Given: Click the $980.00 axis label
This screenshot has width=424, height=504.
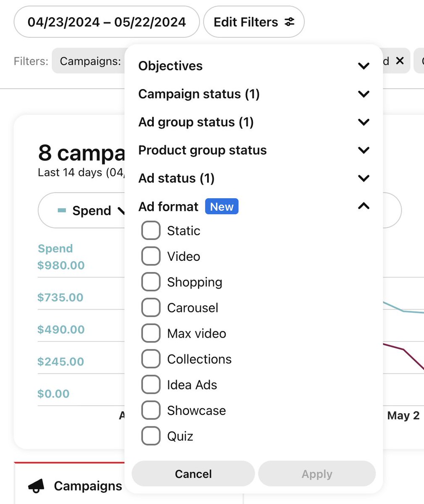Looking at the screenshot, I should point(61,265).
